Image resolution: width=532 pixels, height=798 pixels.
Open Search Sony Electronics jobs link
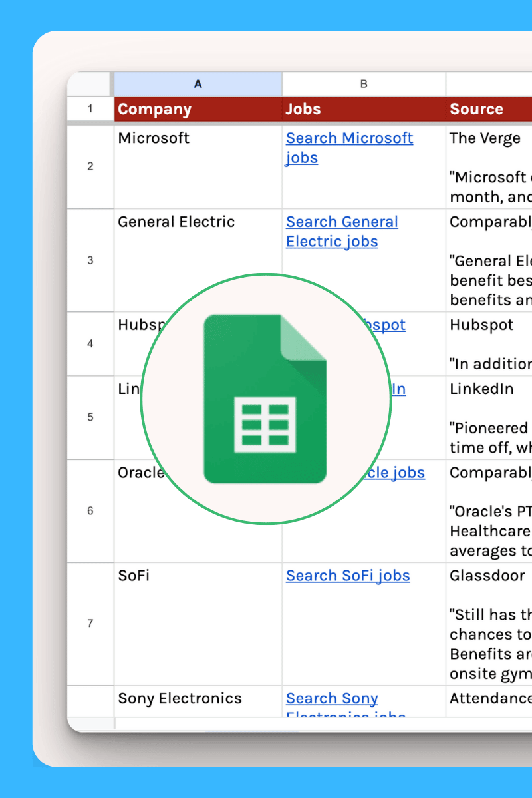pos(346,704)
